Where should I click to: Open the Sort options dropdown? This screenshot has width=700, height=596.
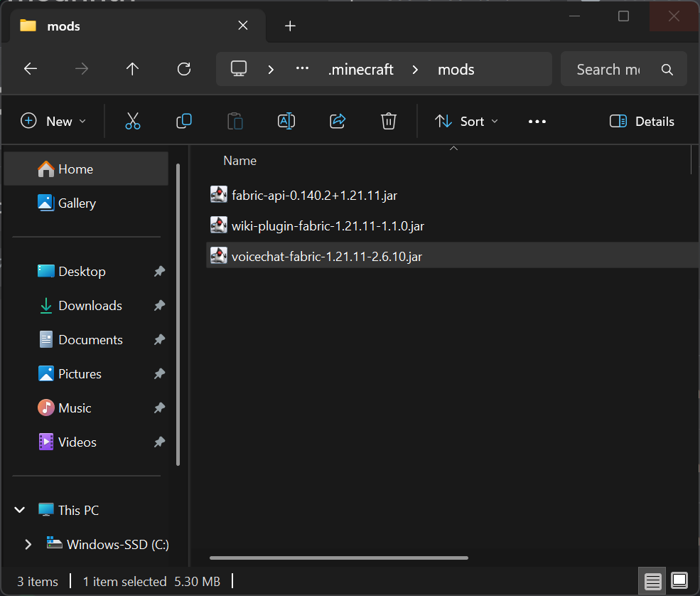(465, 121)
